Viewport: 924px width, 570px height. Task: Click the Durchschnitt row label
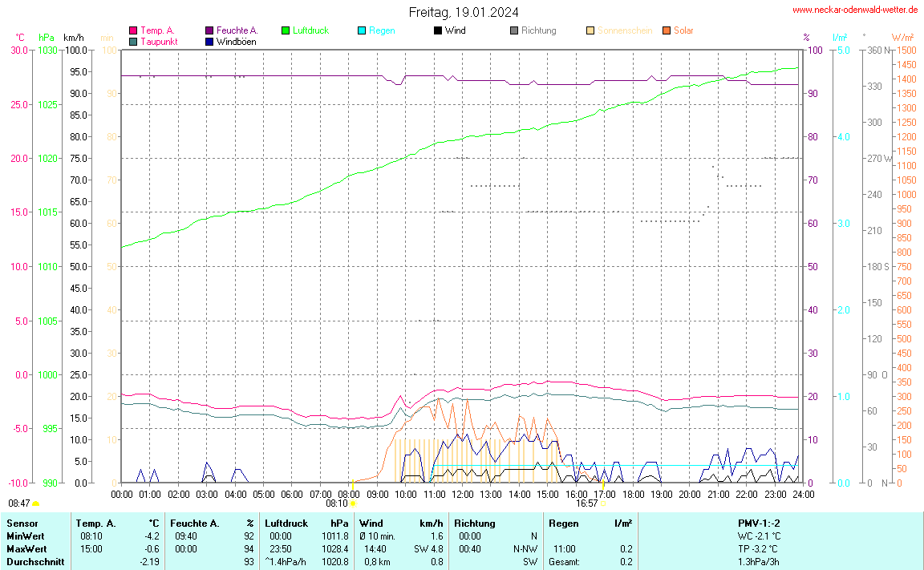tap(35, 562)
